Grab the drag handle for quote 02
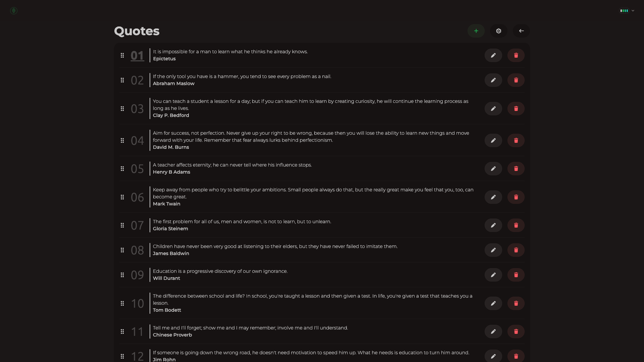 pos(122,80)
